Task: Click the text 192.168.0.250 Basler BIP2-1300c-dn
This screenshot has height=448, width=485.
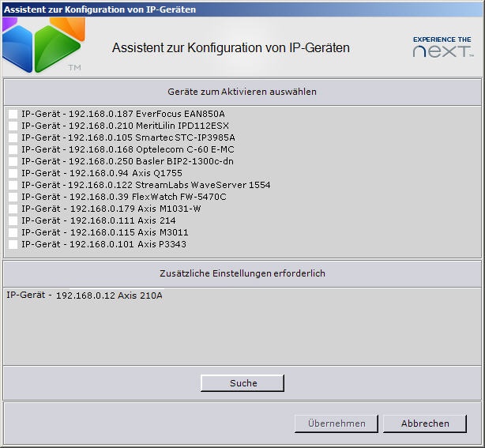Action: [151, 161]
